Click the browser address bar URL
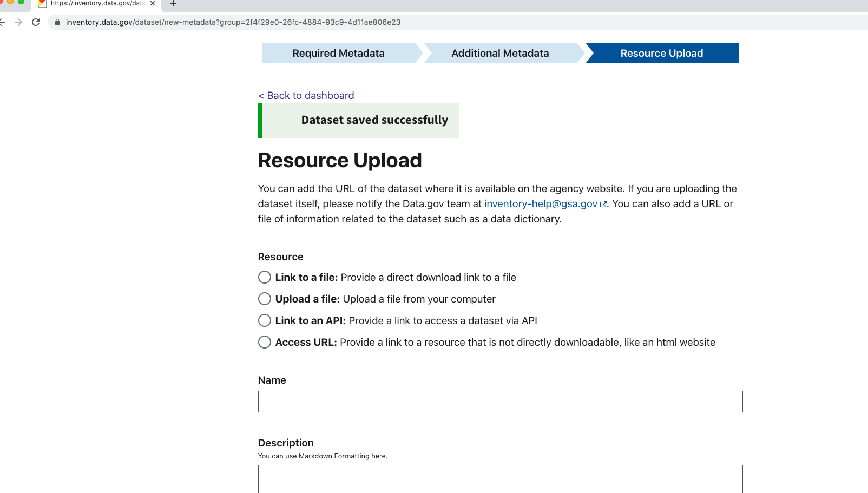Screen dimensions: 868x493 click(x=233, y=22)
